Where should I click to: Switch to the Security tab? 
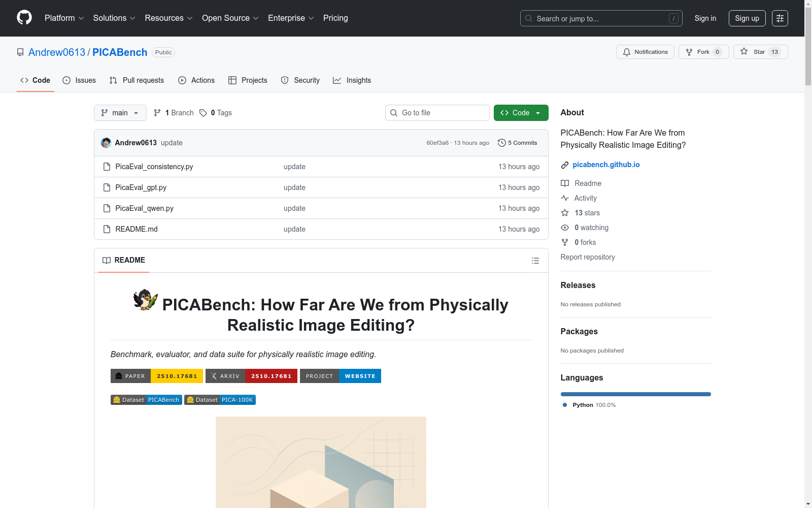point(300,80)
